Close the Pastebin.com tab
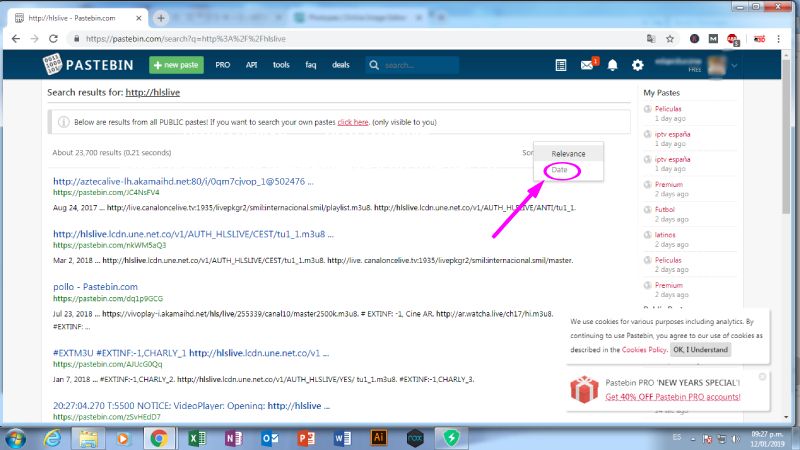The image size is (800, 450). [139, 18]
